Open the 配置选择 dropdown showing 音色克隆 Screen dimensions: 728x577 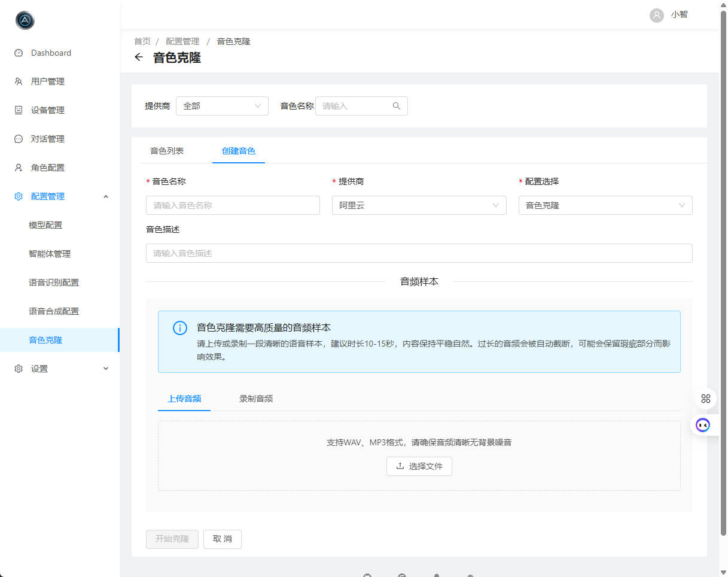[x=605, y=205]
